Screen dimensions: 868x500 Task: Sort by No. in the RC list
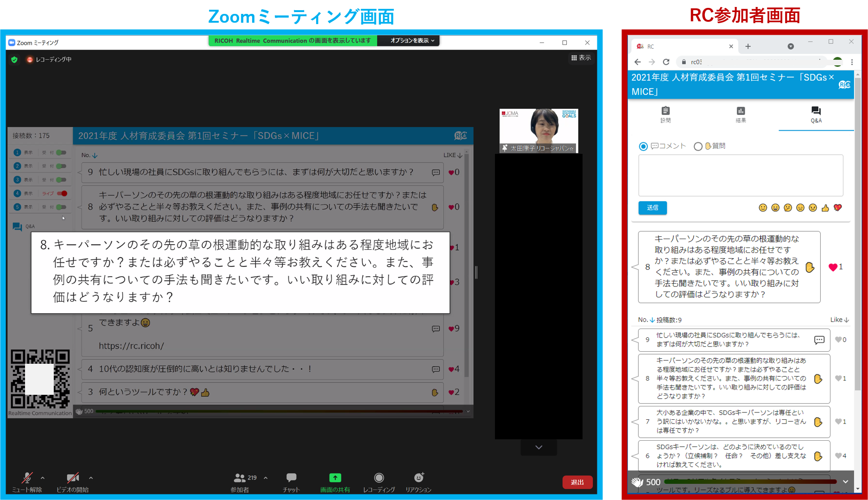[x=646, y=320]
